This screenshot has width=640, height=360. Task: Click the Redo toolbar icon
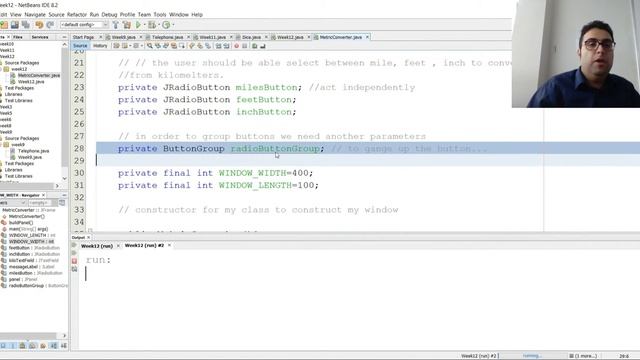point(50,25)
